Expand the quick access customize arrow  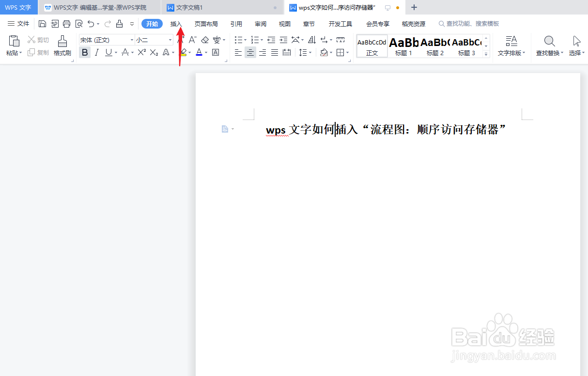coord(132,24)
